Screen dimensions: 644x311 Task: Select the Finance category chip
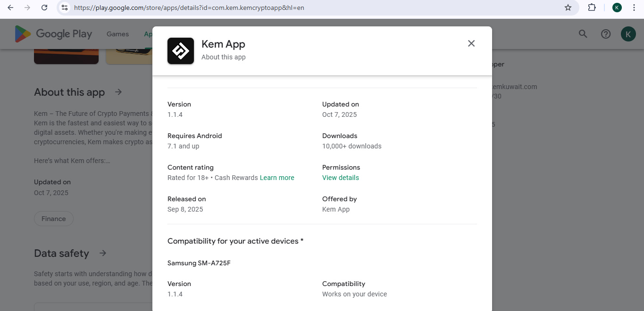coord(53,219)
